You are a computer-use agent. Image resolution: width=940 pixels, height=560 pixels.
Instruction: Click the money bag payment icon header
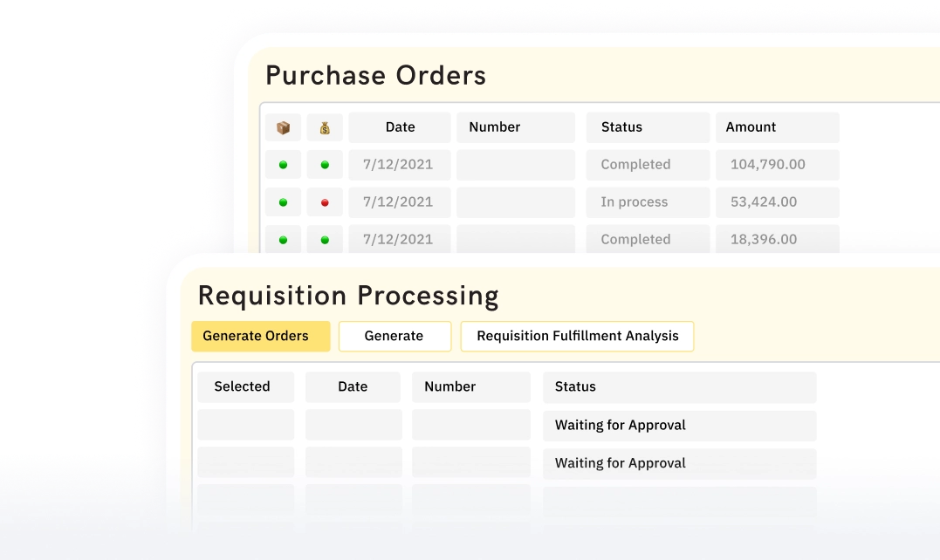pos(325,126)
